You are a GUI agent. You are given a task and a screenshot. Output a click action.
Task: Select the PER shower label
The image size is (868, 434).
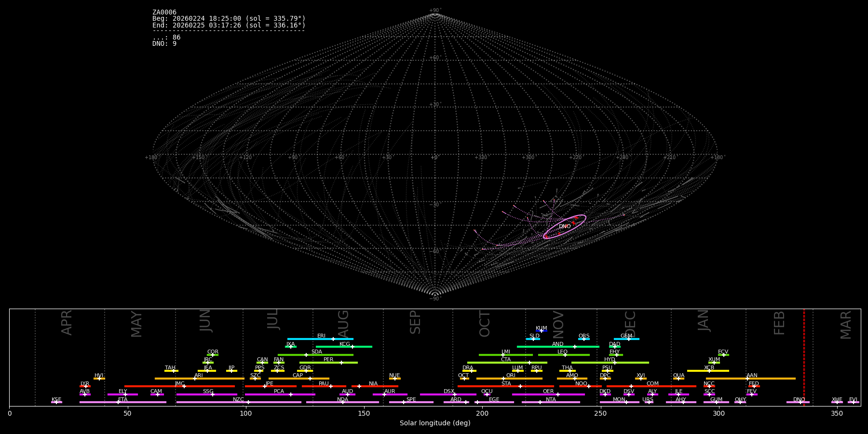pyautogui.click(x=328, y=360)
